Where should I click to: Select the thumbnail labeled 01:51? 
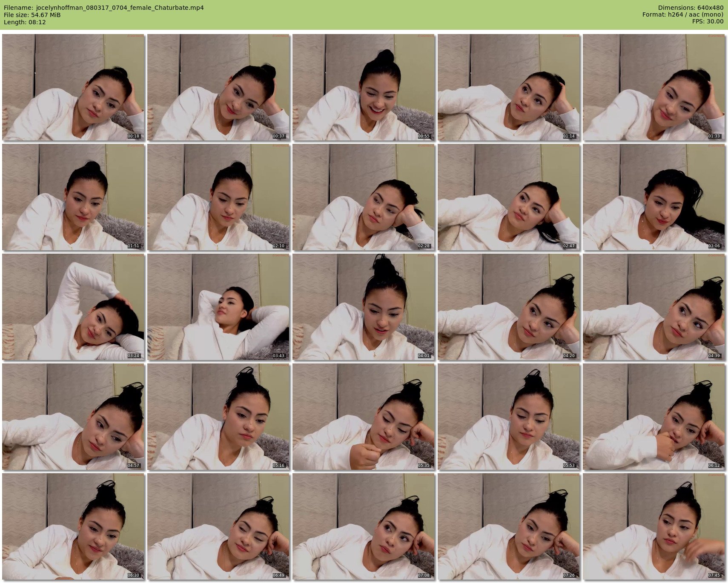[x=73, y=197]
